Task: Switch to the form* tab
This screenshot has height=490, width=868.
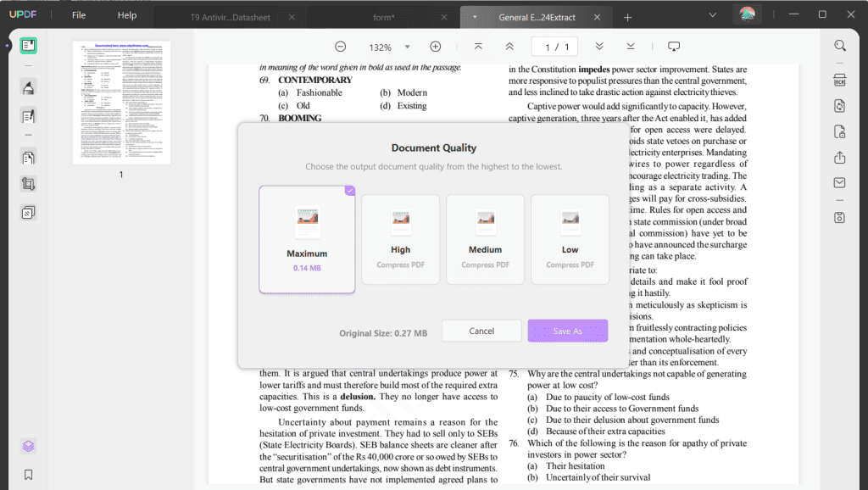Action: (x=383, y=17)
